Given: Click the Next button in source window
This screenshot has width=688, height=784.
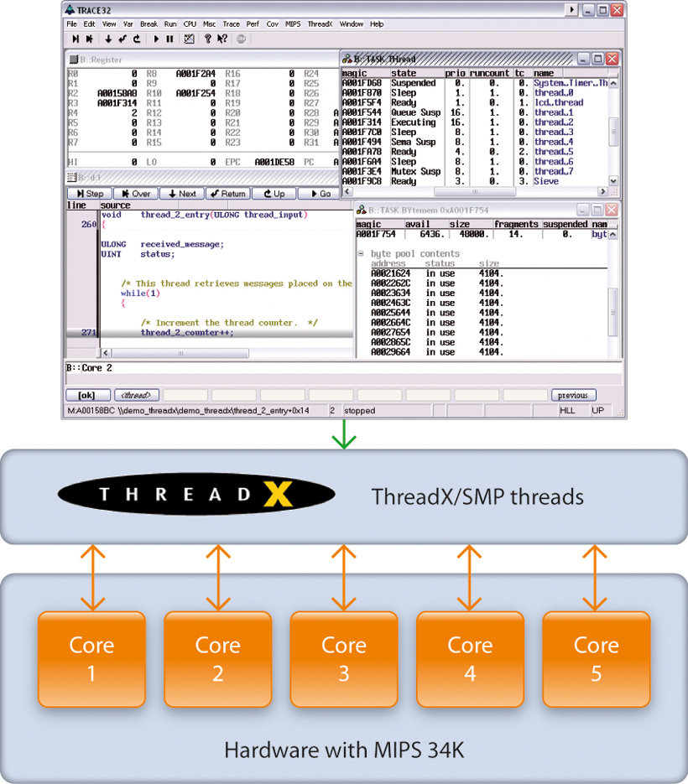Looking at the screenshot, I should pyautogui.click(x=181, y=194).
